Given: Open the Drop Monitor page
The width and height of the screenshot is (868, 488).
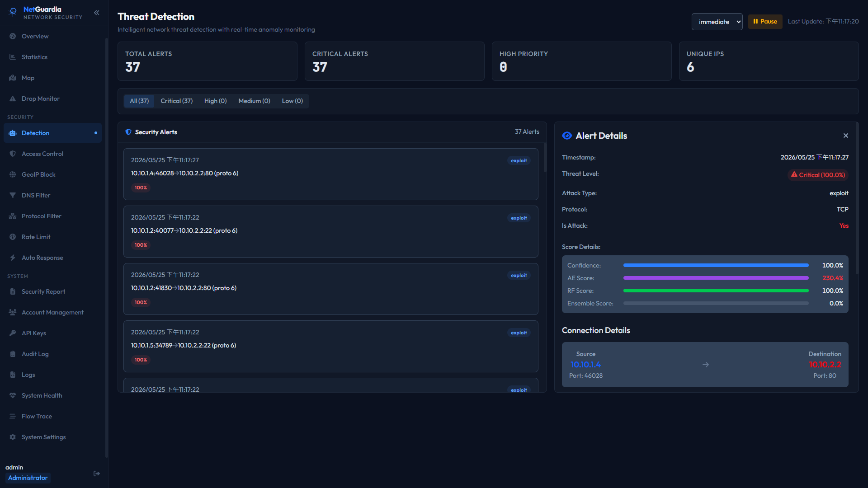Looking at the screenshot, I should [x=52, y=99].
